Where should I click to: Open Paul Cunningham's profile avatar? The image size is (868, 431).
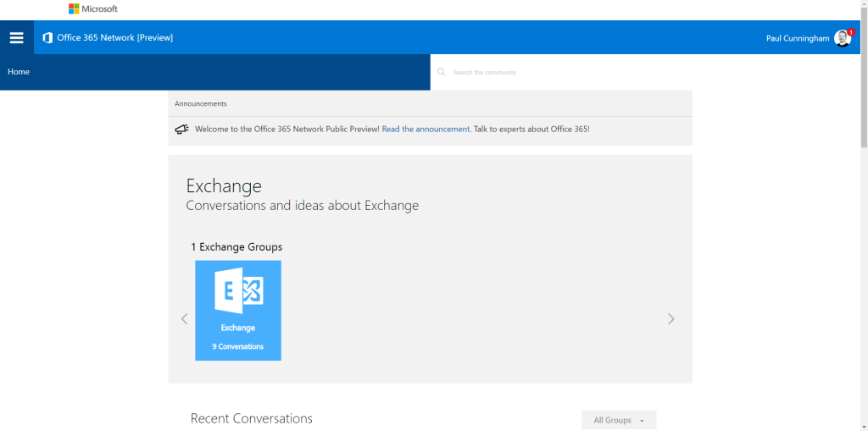click(x=842, y=38)
